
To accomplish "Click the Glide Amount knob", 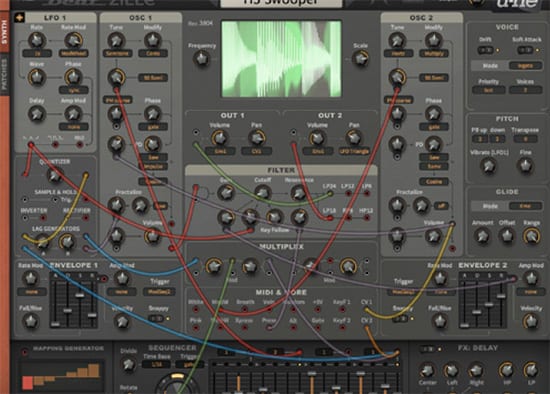I will click(x=482, y=236).
